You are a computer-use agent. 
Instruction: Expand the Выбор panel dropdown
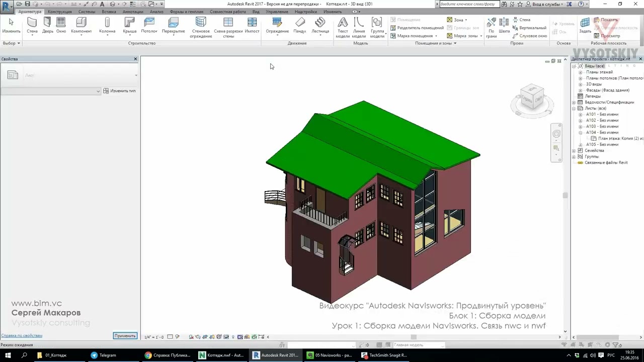11,43
